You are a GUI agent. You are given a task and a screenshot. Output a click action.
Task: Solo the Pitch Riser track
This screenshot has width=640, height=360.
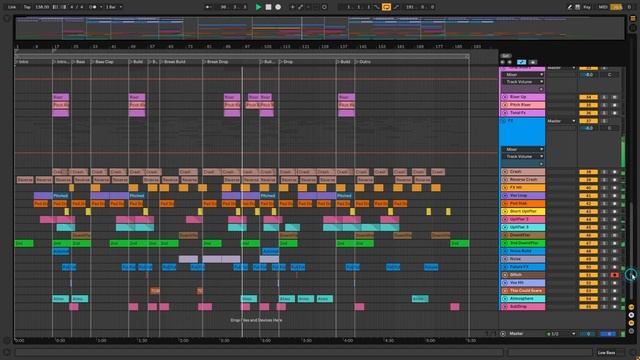click(604, 105)
